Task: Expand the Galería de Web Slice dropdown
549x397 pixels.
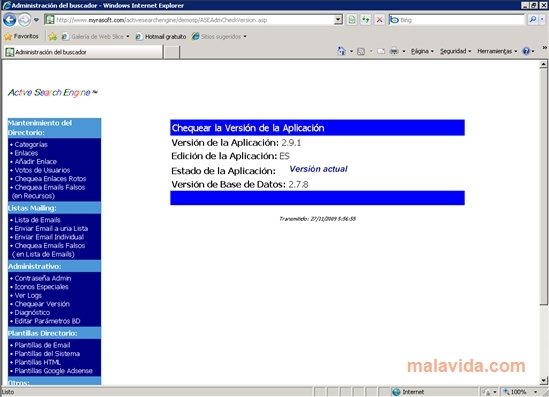Action: 128,36
